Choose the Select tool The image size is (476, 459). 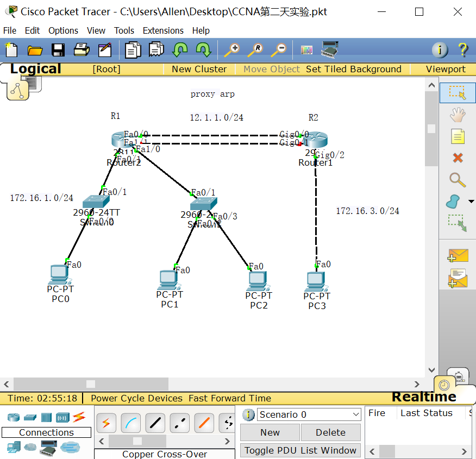pos(457,93)
